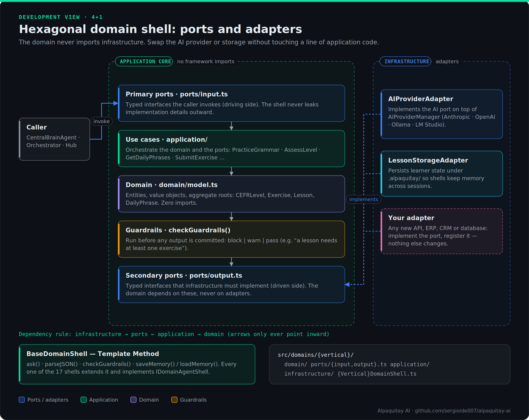Click BaseDomainShell — Template Method heading
The height and width of the screenshot is (420, 529).
click(x=93, y=354)
